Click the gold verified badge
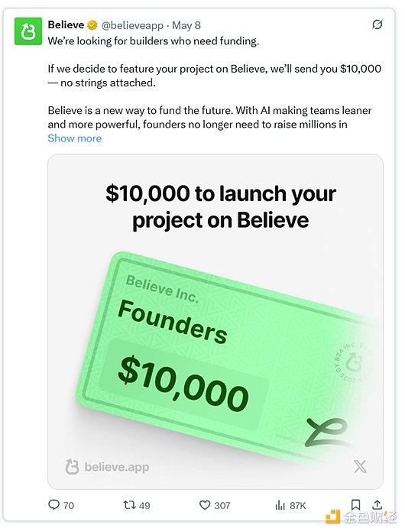405x532 pixels. point(92,25)
